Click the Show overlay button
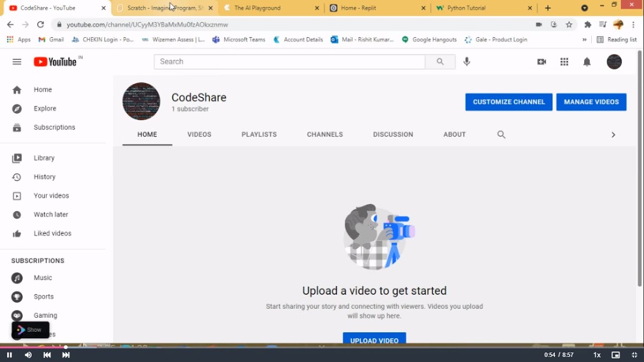 pyautogui.click(x=30, y=330)
